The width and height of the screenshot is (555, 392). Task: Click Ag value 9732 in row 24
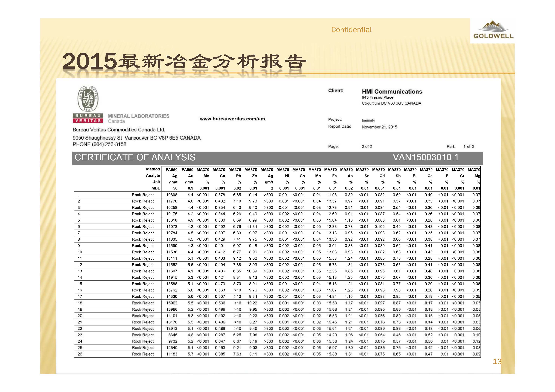point(173,342)
